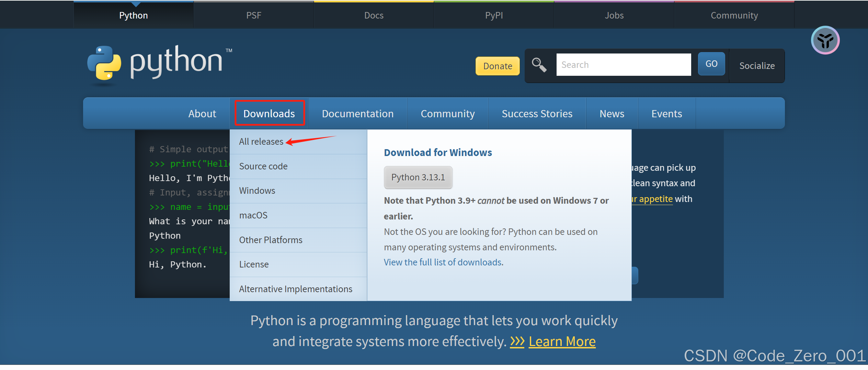Open the About menu

pyautogui.click(x=202, y=113)
